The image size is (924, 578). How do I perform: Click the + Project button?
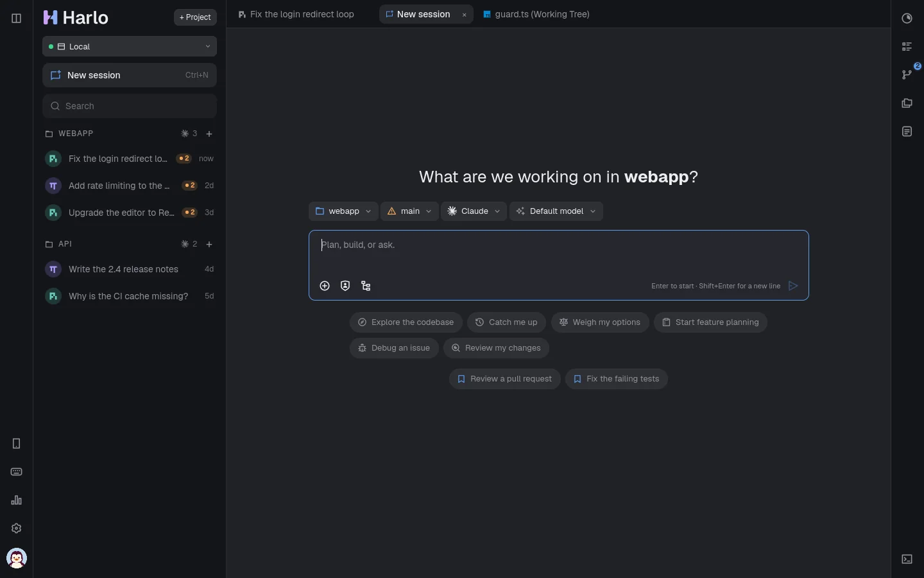coord(195,17)
